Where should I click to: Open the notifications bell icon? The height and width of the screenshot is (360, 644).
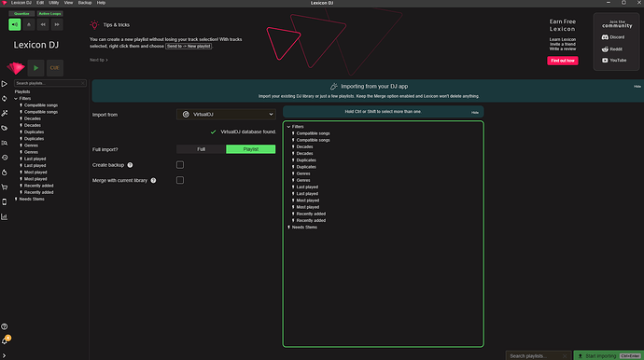pos(5,341)
